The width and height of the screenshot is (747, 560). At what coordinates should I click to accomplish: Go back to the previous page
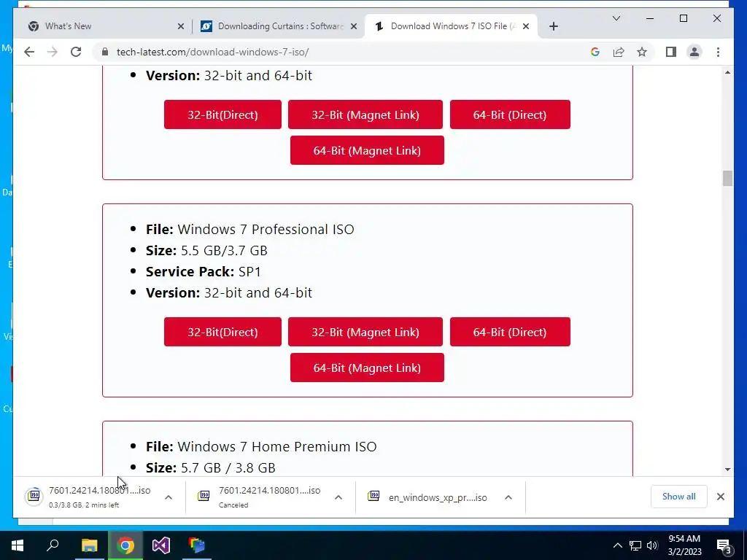tap(29, 52)
